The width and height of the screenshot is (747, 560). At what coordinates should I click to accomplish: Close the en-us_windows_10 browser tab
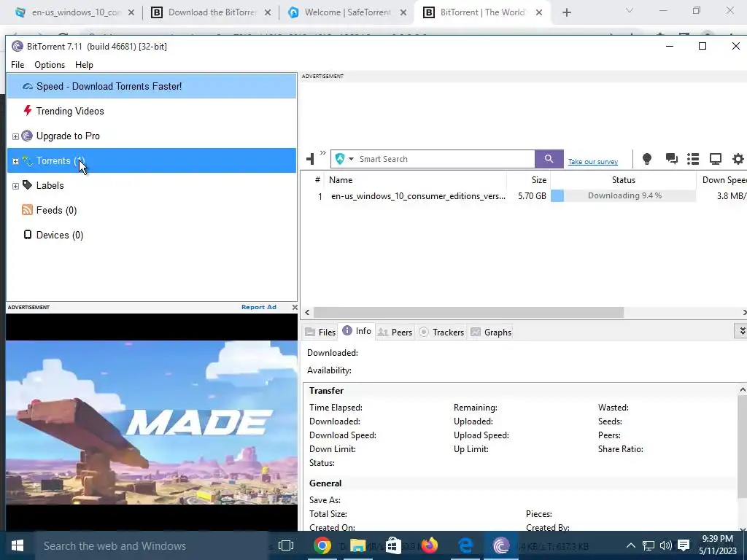pos(131,12)
